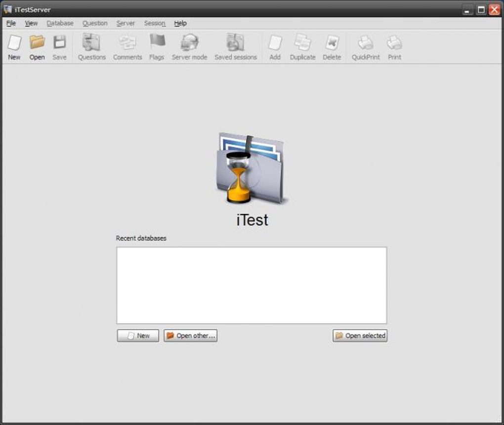The height and width of the screenshot is (425, 504).
Task: Click the New button below Recent databases
Action: click(138, 336)
